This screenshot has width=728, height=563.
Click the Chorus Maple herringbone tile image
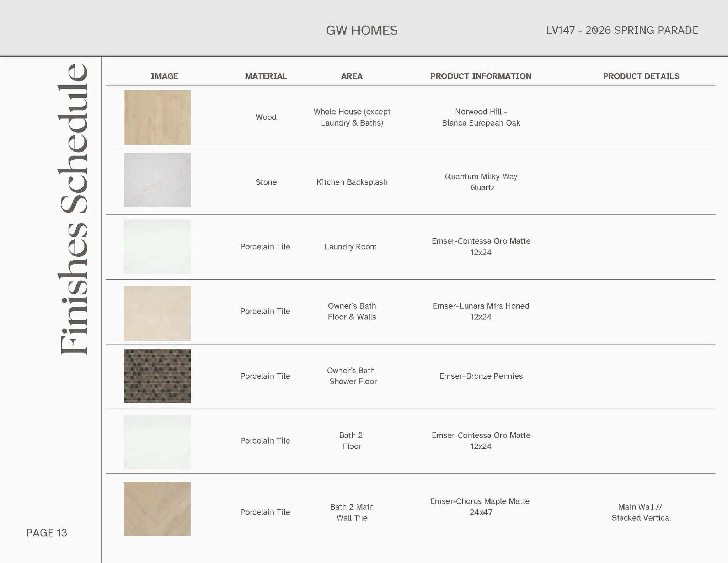[157, 509]
